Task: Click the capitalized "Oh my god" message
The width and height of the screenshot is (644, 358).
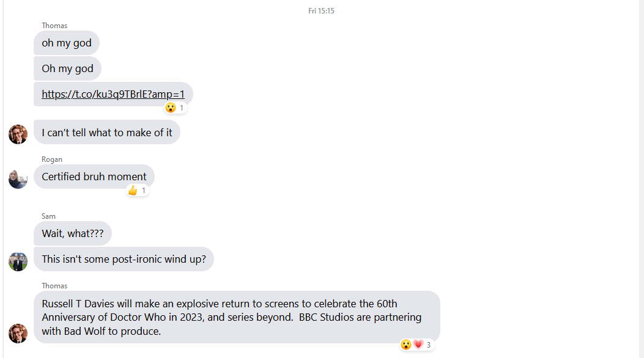Action: (x=67, y=68)
